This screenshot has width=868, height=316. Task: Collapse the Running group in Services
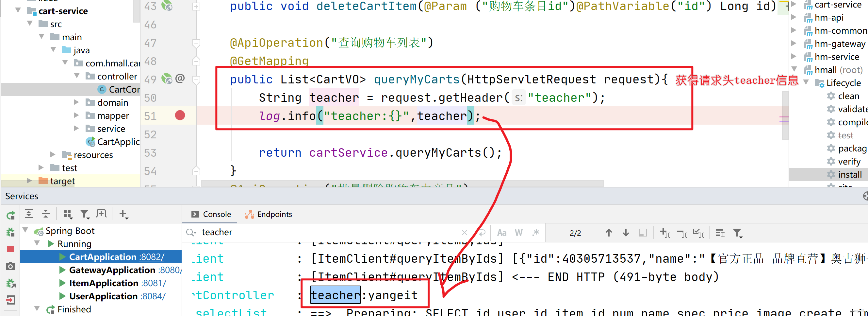click(37, 243)
